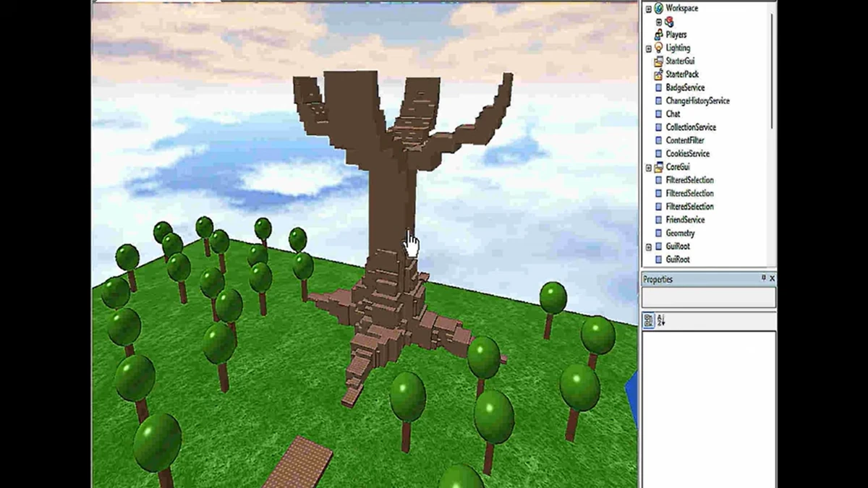The height and width of the screenshot is (488, 868).
Task: Close the Properties panel
Action: pos(772,278)
